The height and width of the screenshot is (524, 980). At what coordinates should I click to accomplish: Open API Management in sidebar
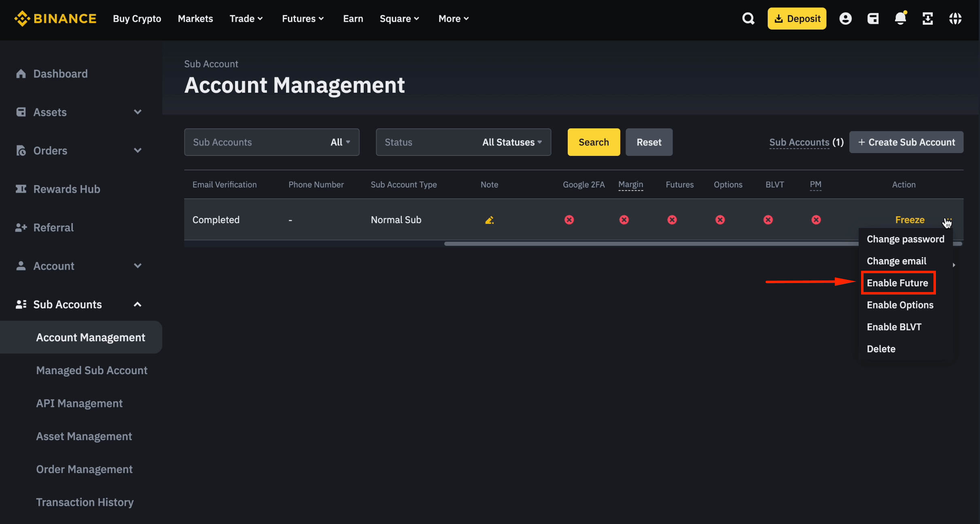79,403
